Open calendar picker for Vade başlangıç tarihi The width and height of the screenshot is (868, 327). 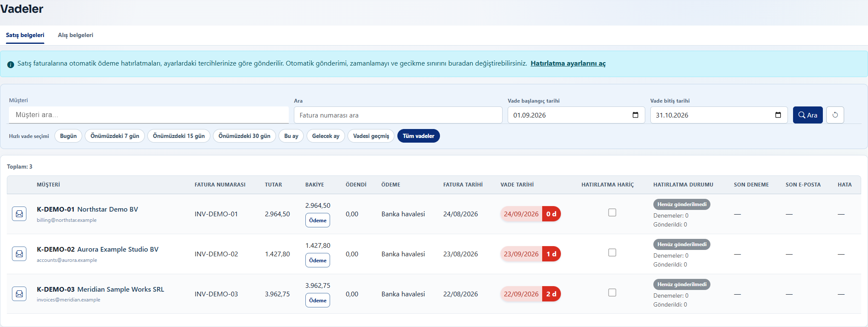[635, 115]
